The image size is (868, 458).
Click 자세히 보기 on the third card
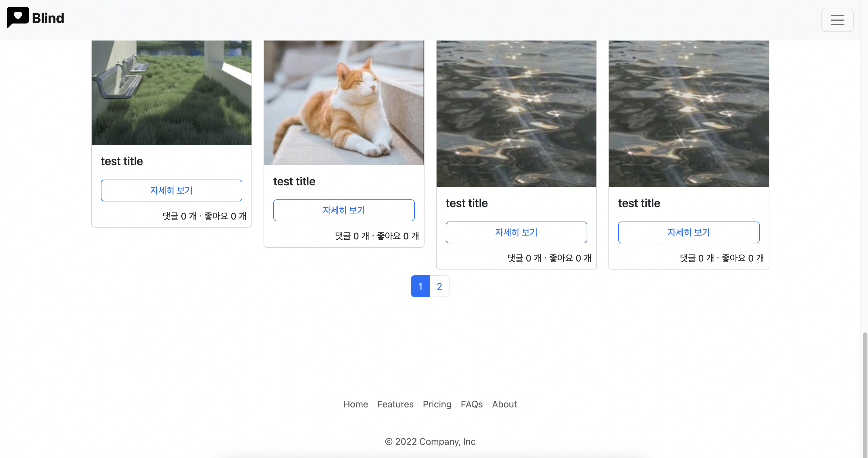tap(516, 232)
